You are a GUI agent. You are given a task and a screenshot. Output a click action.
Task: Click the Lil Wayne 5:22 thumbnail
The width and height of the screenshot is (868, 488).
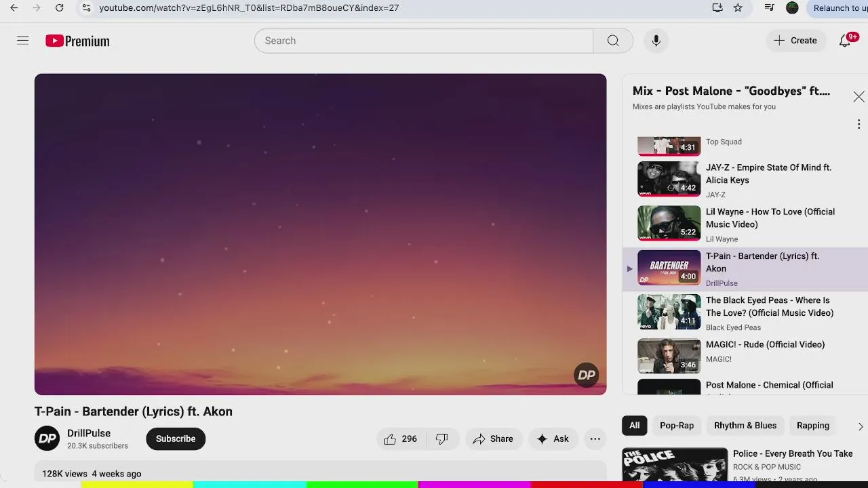click(x=669, y=223)
